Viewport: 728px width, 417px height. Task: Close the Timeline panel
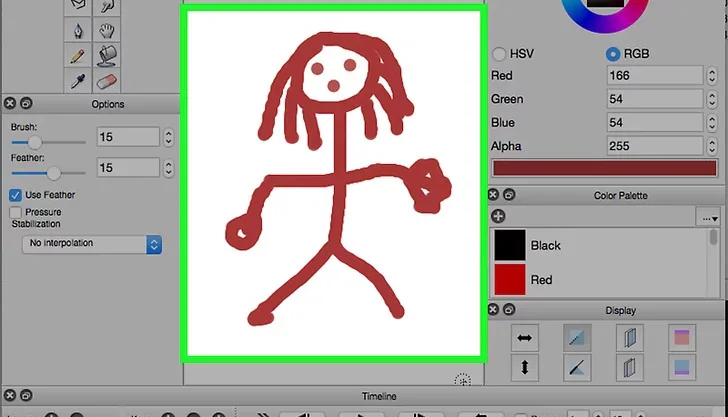click(10, 395)
